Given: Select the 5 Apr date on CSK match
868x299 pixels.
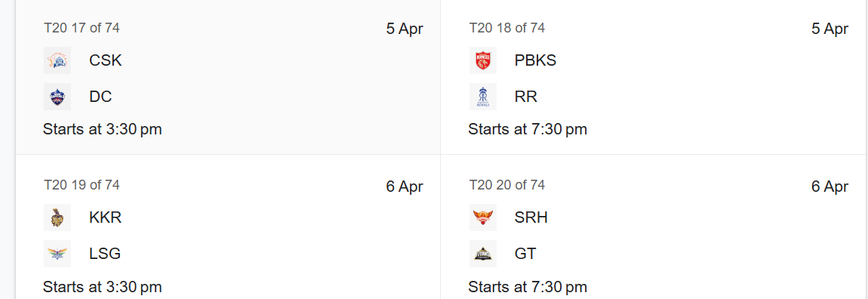Looking at the screenshot, I should [405, 29].
